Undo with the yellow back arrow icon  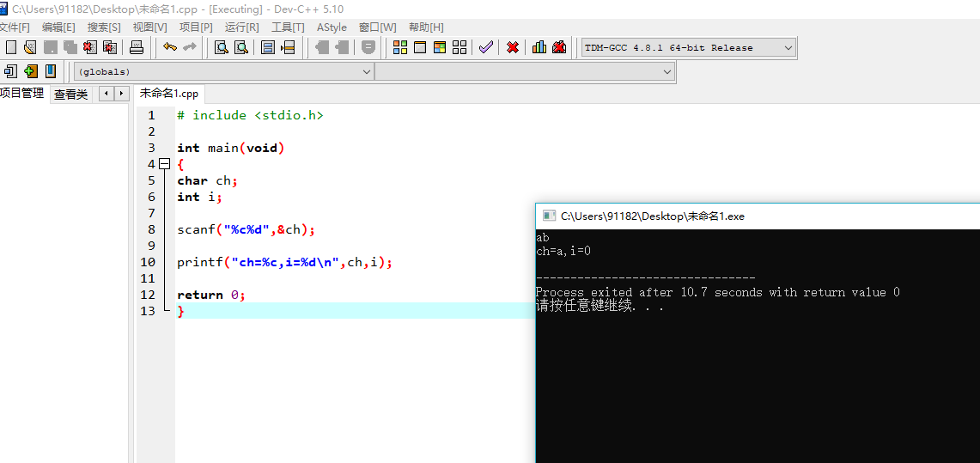coord(169,47)
